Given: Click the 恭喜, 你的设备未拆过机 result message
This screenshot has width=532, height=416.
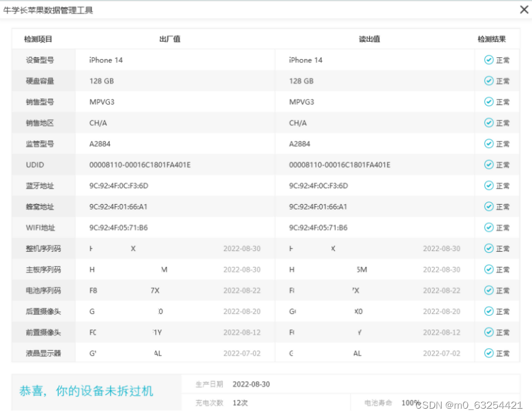Looking at the screenshot, I should (86, 391).
